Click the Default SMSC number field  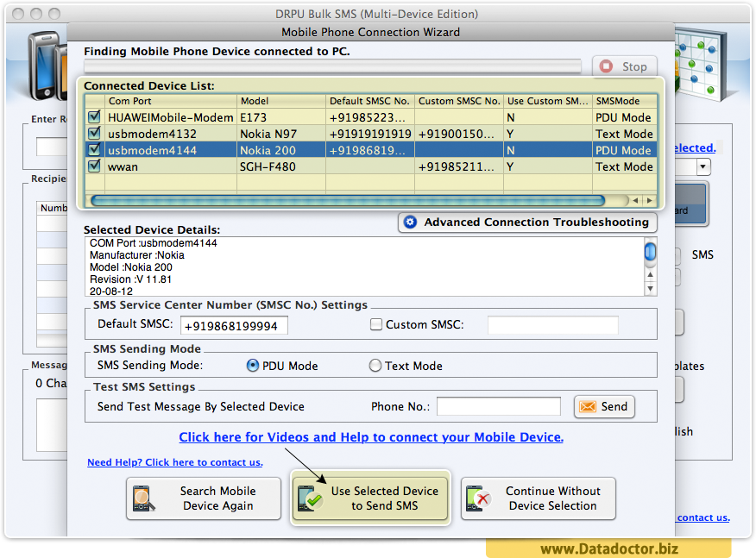[234, 325]
